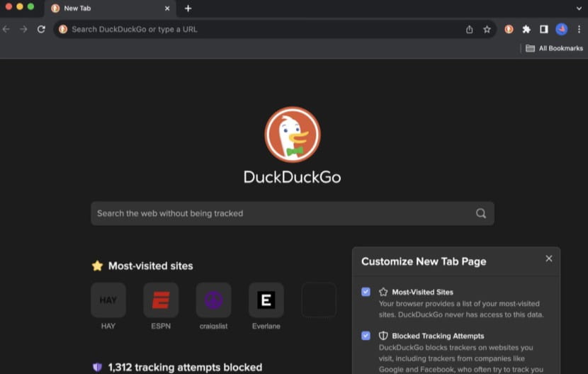Open the DuckDuckGo extension icon in toolbar
The image size is (588, 374).
click(509, 29)
